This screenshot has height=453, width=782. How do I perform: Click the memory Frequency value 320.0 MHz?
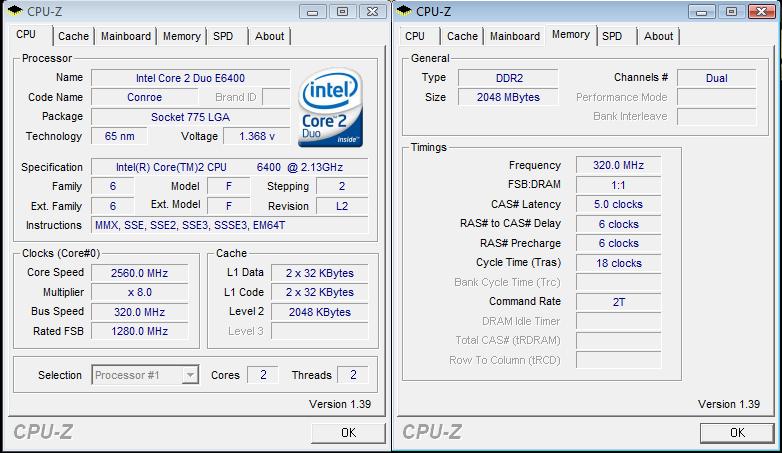pos(618,165)
